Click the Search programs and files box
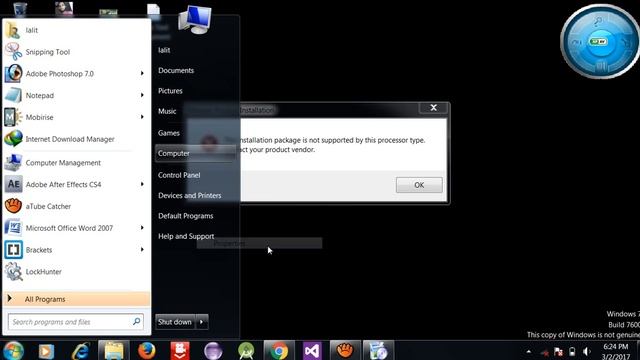Image resolution: width=640 pixels, height=360 pixels. coord(76,322)
